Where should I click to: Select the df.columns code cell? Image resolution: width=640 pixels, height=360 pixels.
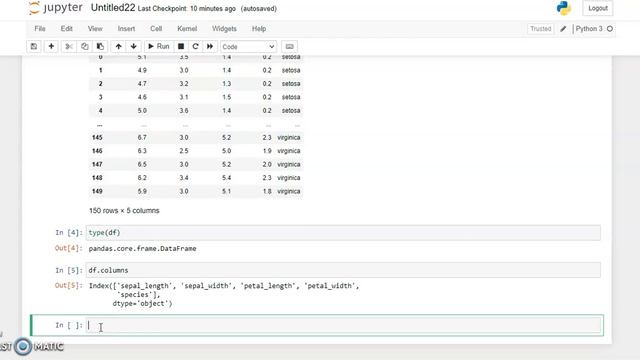[x=343, y=270]
